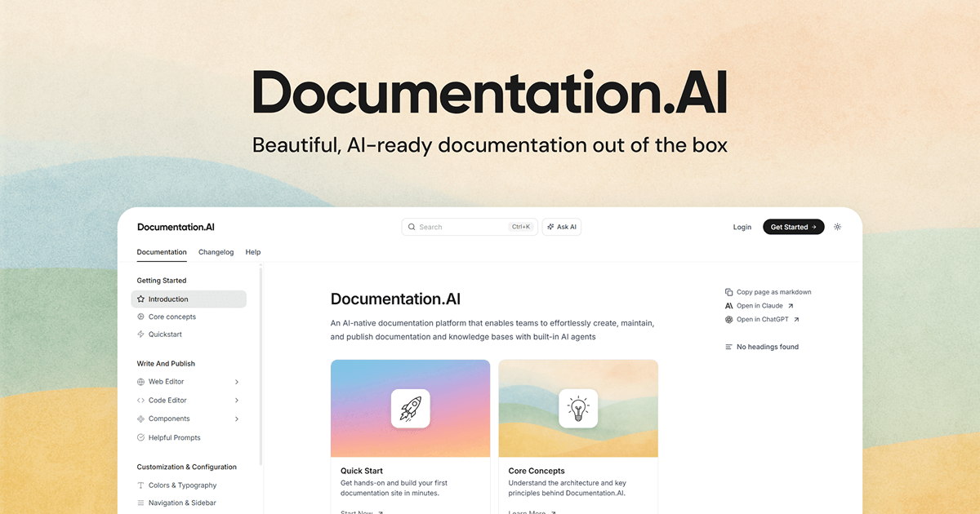The image size is (980, 514).
Task: Click the Login link
Action: [742, 227]
